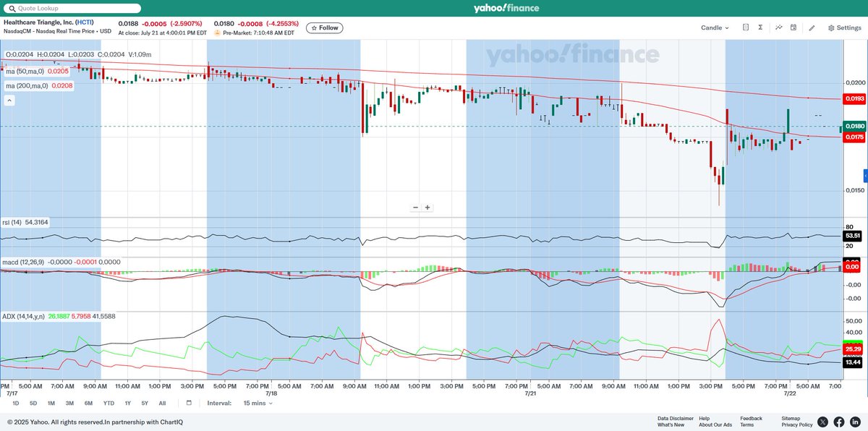Open the Help link in footer
Viewport: 868px width, 431px height.
(x=705, y=418)
